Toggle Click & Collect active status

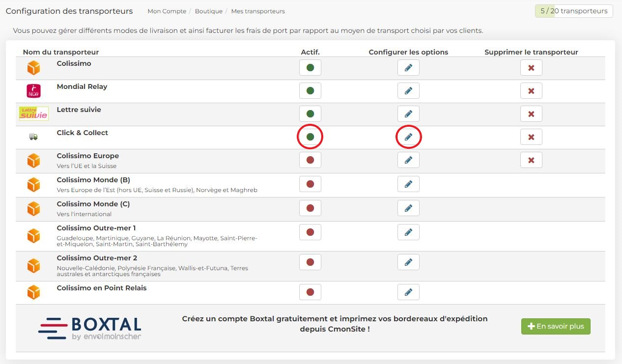point(310,137)
